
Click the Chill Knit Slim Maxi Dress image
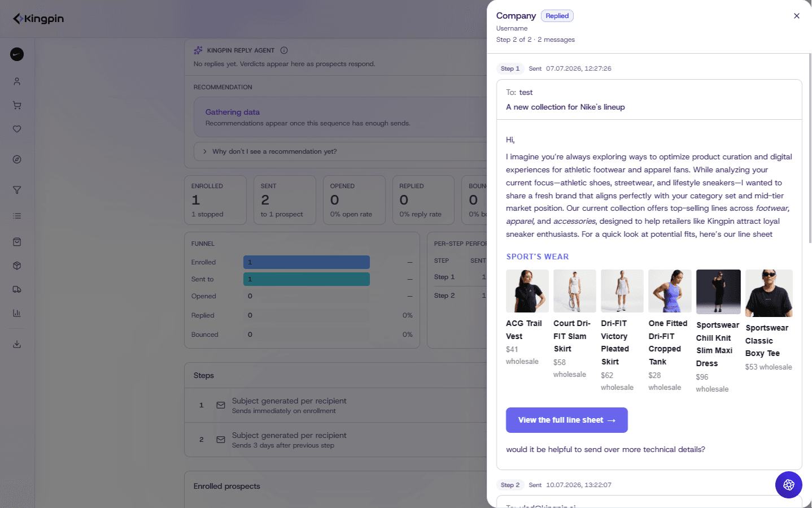pos(718,292)
